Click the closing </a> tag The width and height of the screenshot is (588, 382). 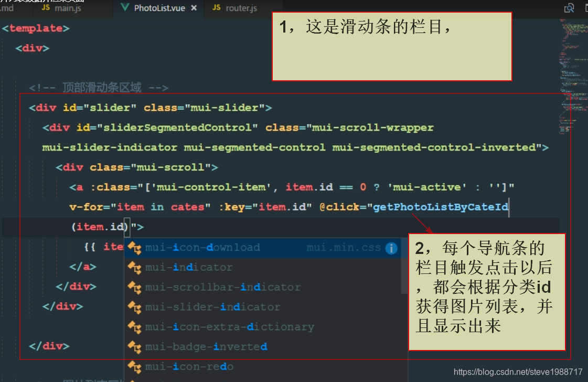tap(83, 267)
